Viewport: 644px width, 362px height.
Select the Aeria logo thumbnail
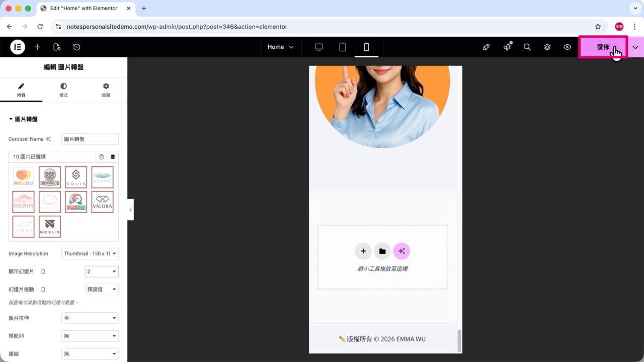pos(24,202)
